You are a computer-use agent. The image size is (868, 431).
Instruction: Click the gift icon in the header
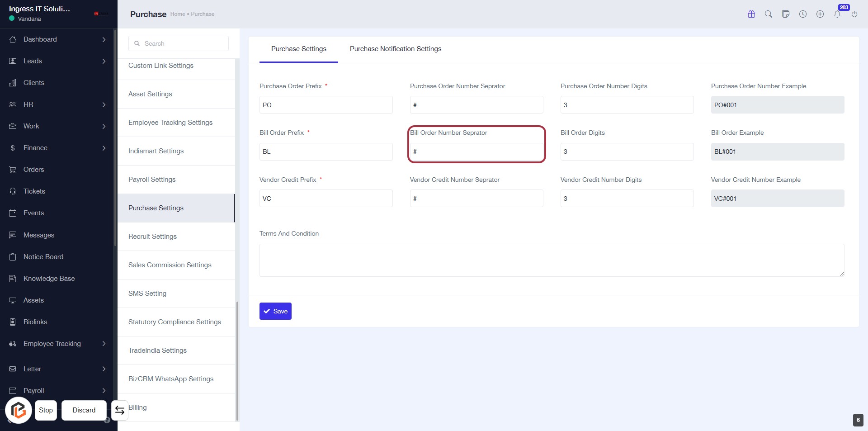coord(751,14)
